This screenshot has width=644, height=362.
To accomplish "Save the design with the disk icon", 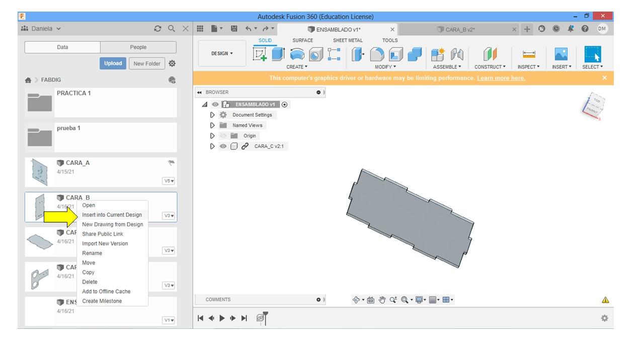I will tap(234, 29).
